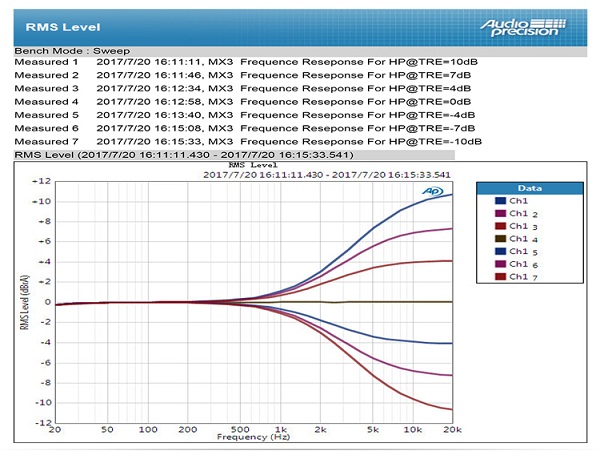Click the Ch1 4 legend color swatch
This screenshot has width=600, height=451.
pyautogui.click(x=500, y=239)
